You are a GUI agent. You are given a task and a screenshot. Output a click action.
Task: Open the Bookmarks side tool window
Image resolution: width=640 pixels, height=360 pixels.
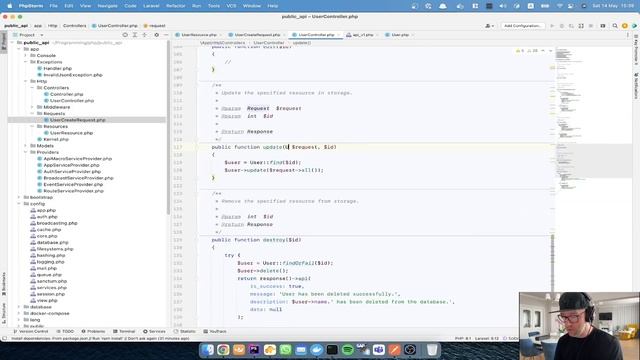coord(4,284)
